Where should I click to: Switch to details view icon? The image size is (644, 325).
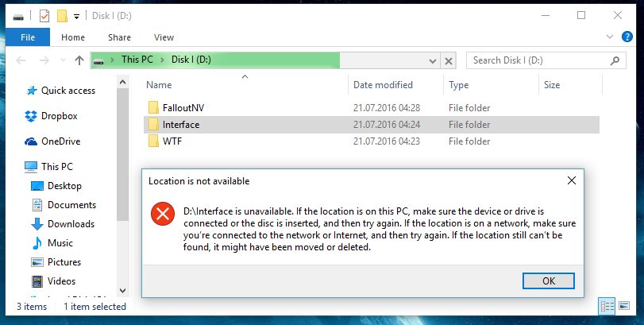pyautogui.click(x=607, y=306)
